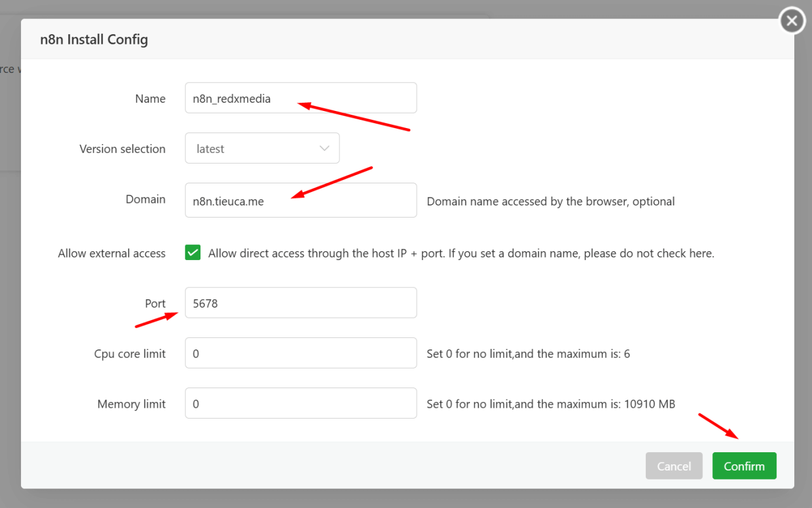Viewport: 812px width, 508px height.
Task: Click the Domain label
Action: [145, 199]
